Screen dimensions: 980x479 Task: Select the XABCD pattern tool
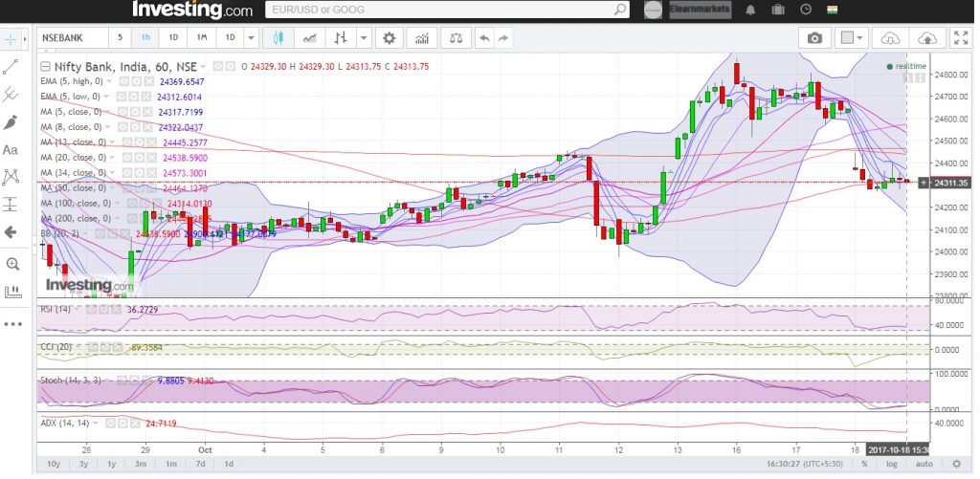pos(11,178)
